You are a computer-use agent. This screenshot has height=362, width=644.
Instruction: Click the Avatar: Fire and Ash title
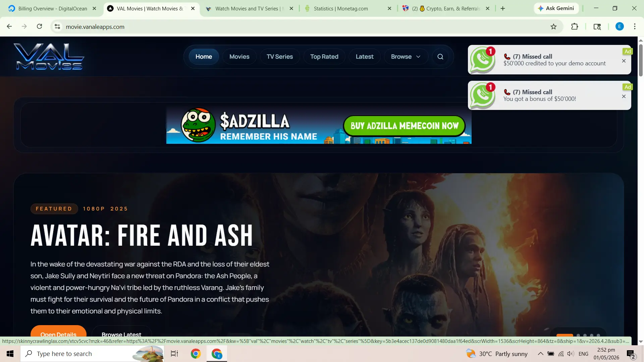pyautogui.click(x=142, y=235)
